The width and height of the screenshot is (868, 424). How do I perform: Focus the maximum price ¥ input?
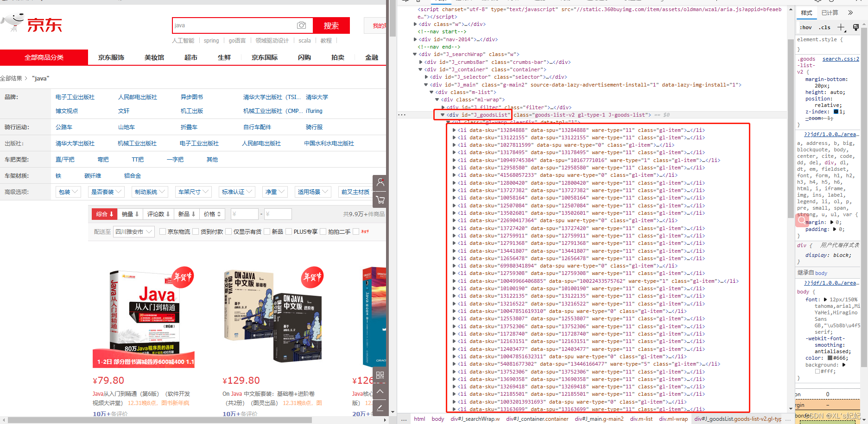(x=278, y=214)
